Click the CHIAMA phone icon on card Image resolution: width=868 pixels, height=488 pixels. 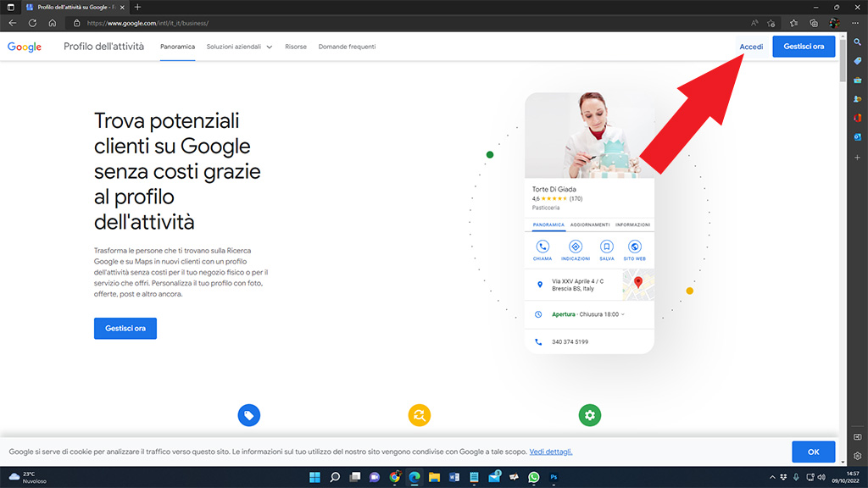pyautogui.click(x=542, y=247)
